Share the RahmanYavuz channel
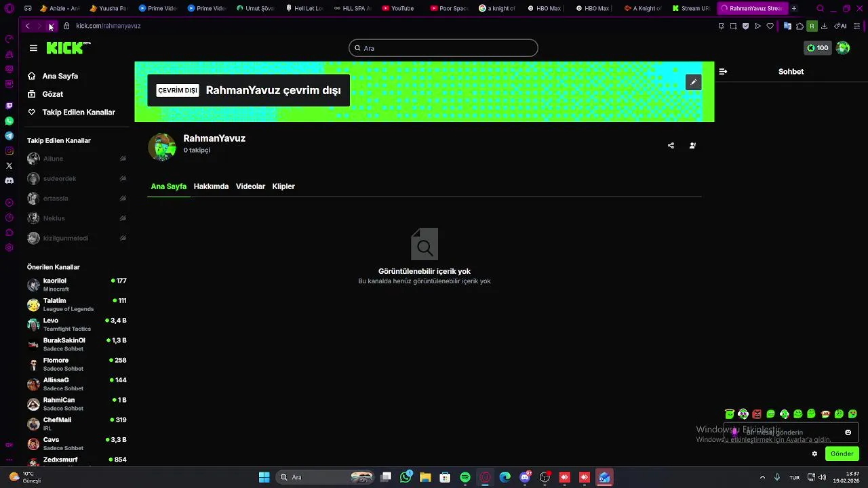The height and width of the screenshot is (488, 868). [671, 146]
